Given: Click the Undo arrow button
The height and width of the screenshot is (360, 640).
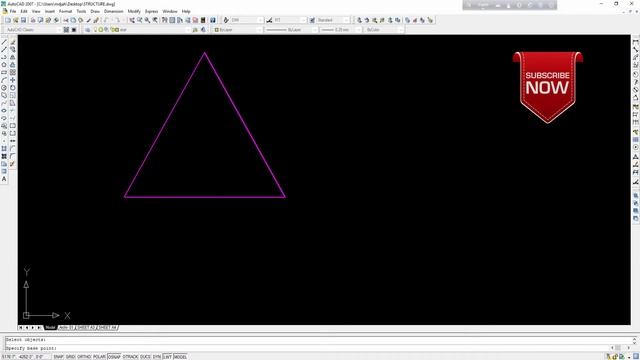Looking at the screenshot, I should tap(106, 20).
